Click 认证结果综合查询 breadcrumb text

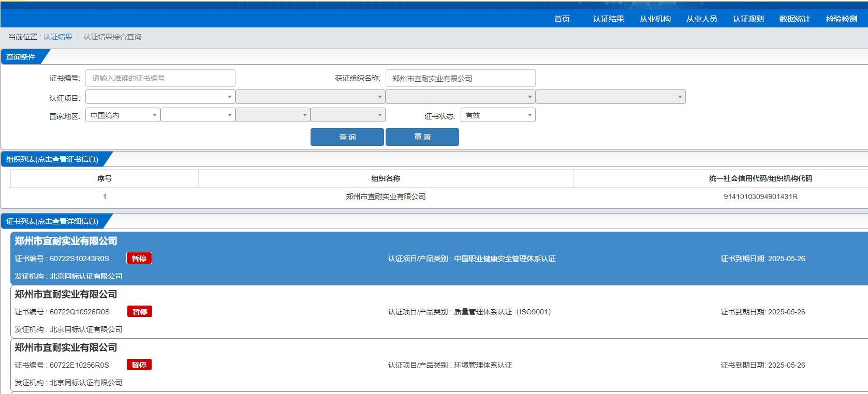pyautogui.click(x=112, y=37)
